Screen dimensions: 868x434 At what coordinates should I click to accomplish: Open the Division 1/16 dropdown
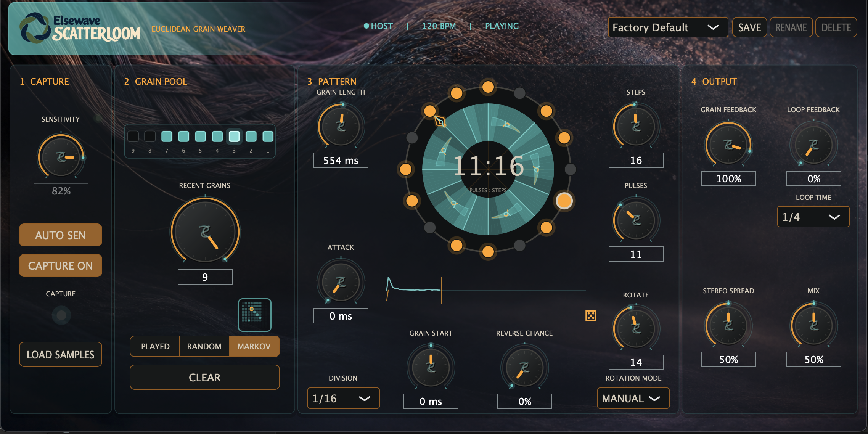click(x=343, y=398)
